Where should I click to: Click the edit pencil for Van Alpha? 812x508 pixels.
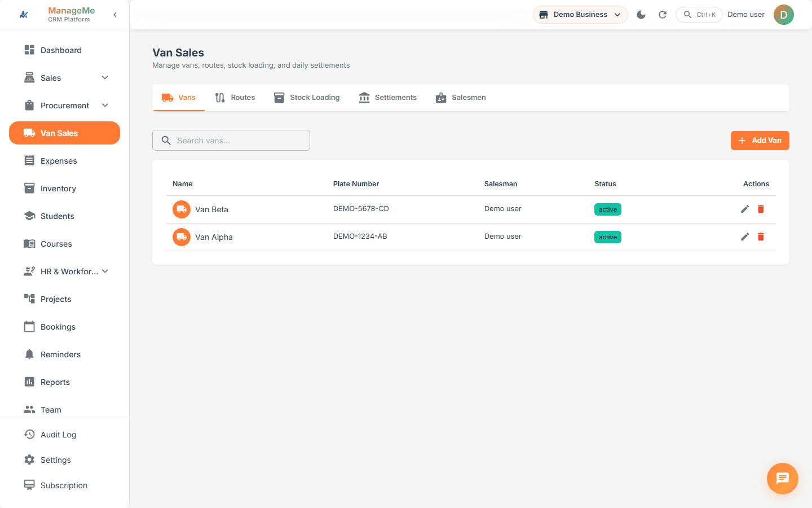click(745, 237)
